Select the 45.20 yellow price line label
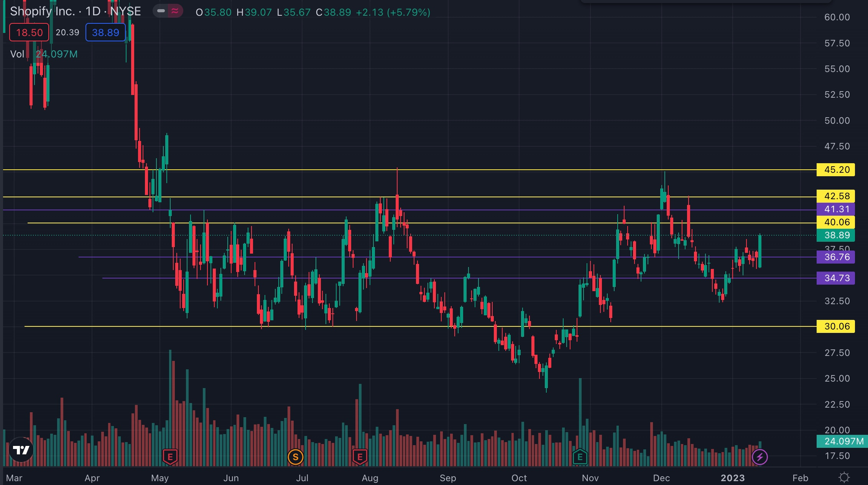 point(836,169)
